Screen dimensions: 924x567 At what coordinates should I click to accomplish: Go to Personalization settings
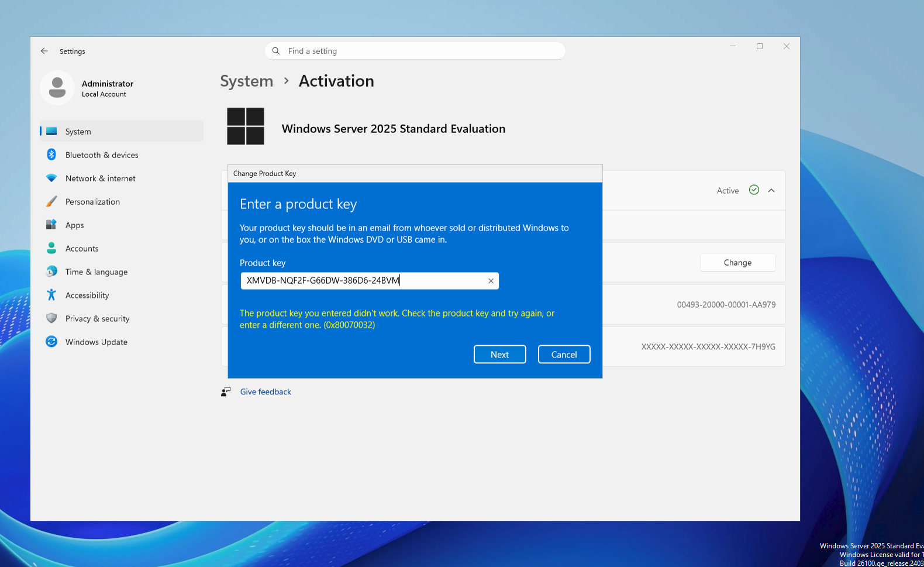[92, 202]
